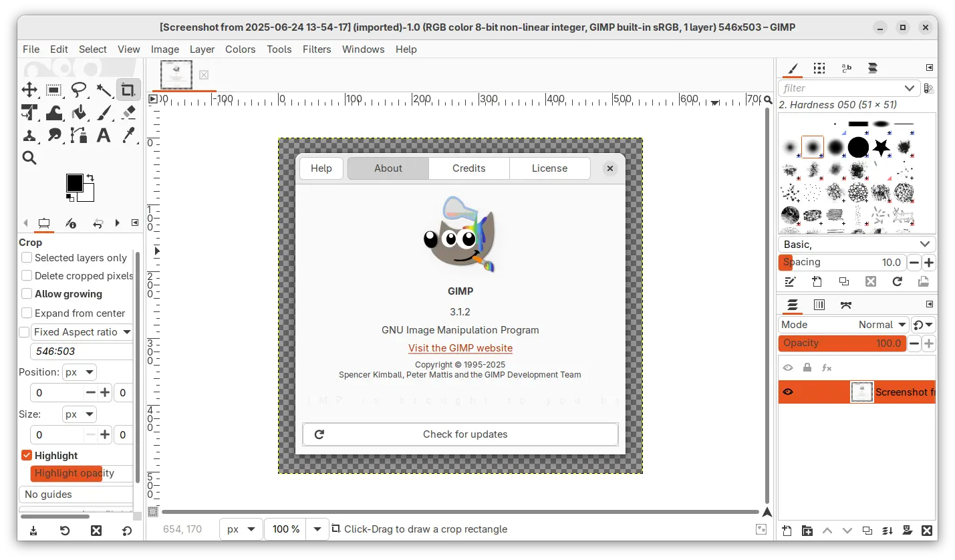Screen dimensions: 955x560
Task: Delete the layer using the X icon
Action: (x=927, y=531)
